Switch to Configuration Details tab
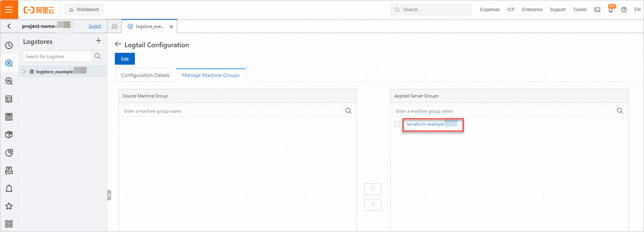The image size is (644, 232). [x=145, y=75]
